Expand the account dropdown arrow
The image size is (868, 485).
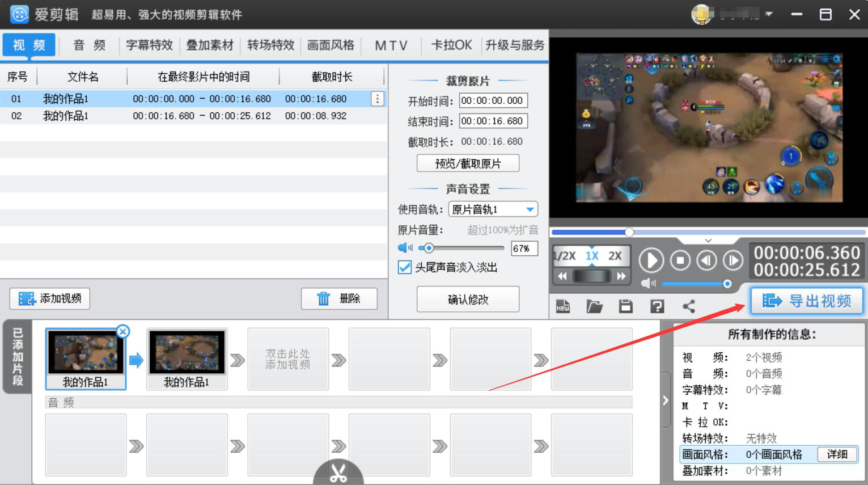click(769, 14)
